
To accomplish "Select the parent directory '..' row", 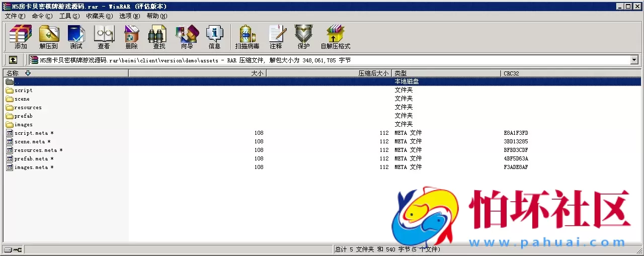I will pos(322,81).
